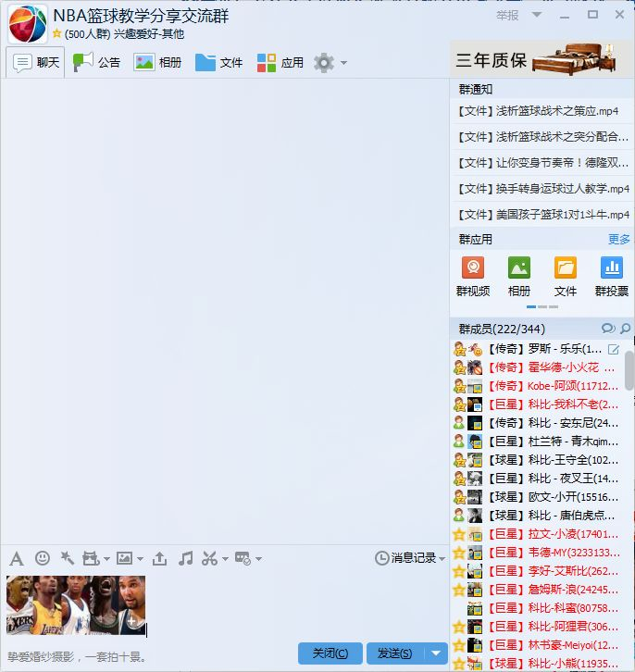Click the star icon before 500人群
Screen dimensions: 635x672
[56, 33]
